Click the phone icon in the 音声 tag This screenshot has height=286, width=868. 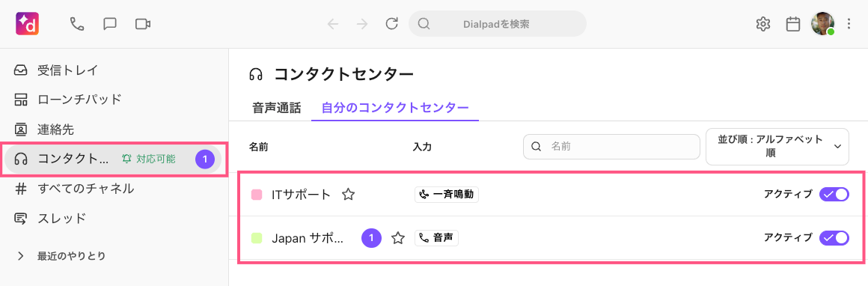[x=424, y=238]
